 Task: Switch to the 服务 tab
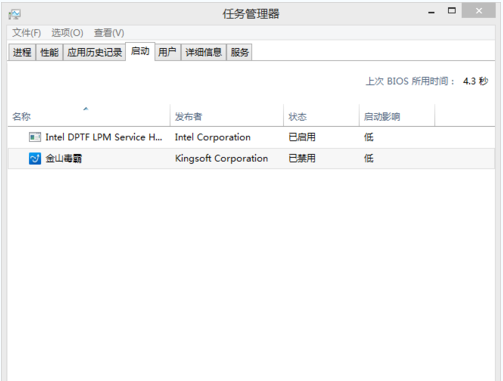click(x=239, y=52)
